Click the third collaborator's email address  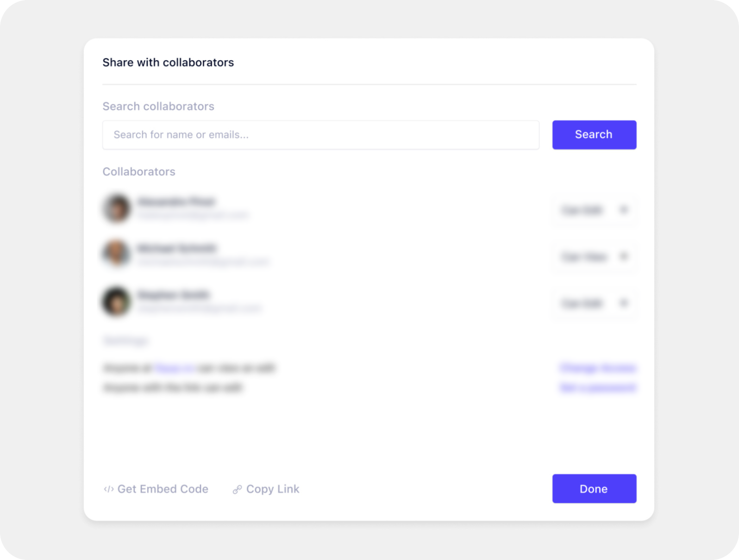pos(200,309)
